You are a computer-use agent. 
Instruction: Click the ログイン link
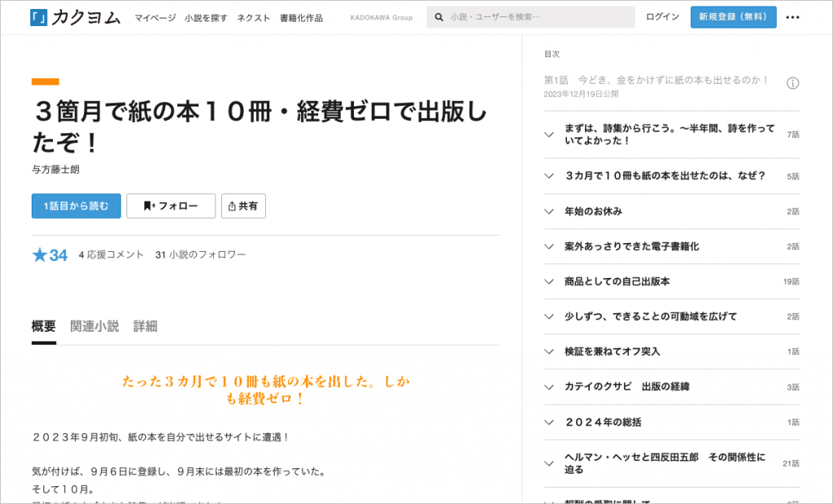coord(662,17)
